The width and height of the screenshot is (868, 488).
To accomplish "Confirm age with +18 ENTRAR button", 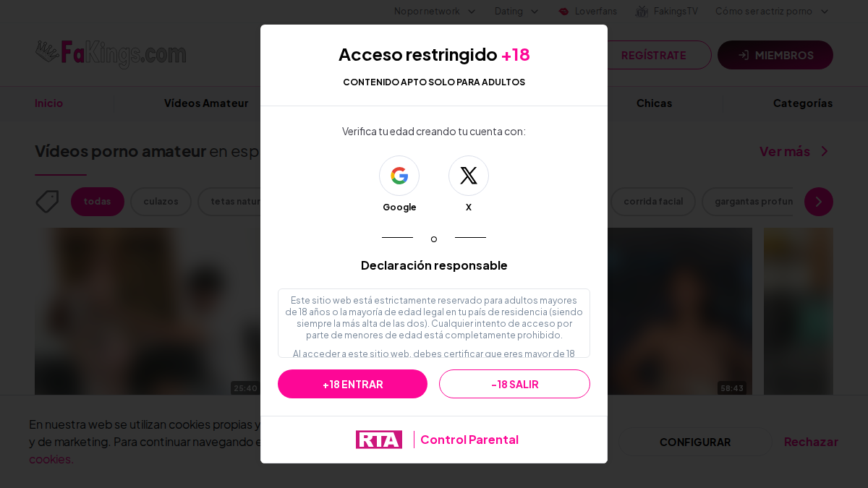I will (x=352, y=384).
